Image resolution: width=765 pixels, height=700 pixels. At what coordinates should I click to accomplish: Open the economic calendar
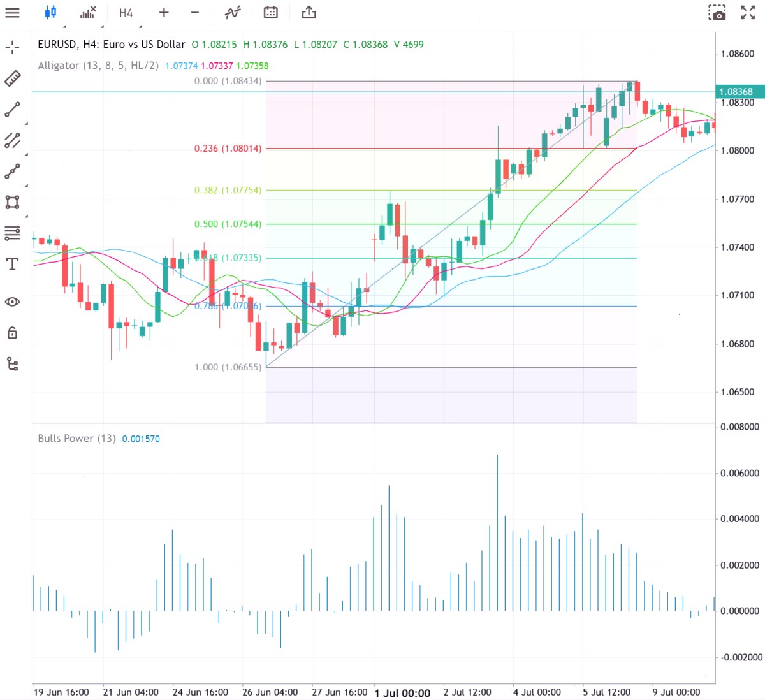271,13
